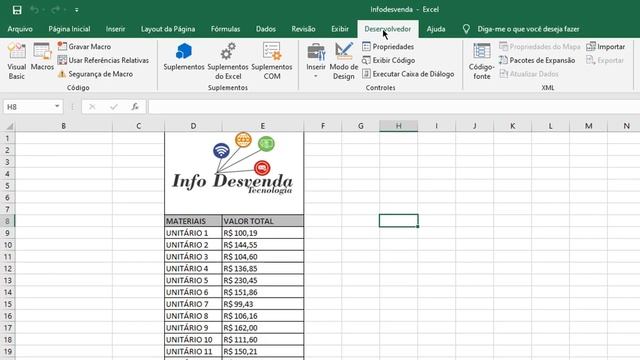Click the lightbulb Tell Me icon
Viewport: 640px width, 360px height.
click(466, 29)
